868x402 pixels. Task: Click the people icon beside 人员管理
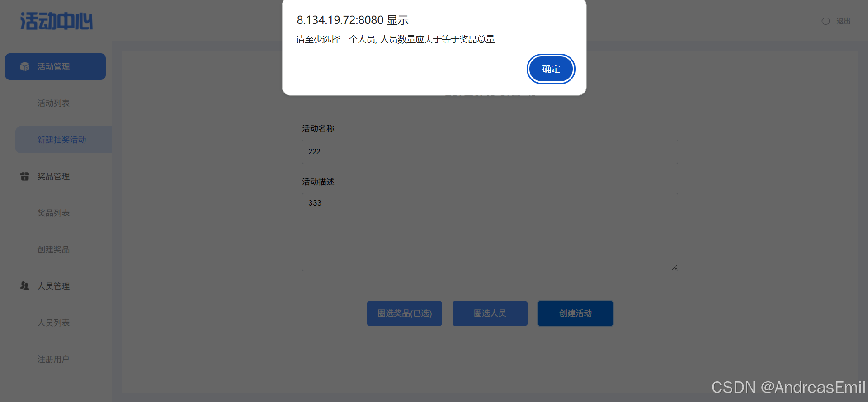point(25,286)
